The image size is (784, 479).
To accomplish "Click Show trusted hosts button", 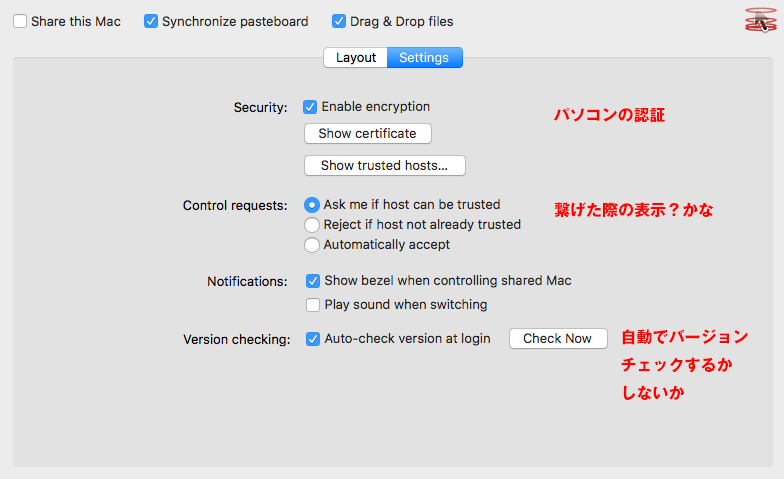I will tap(384, 166).
